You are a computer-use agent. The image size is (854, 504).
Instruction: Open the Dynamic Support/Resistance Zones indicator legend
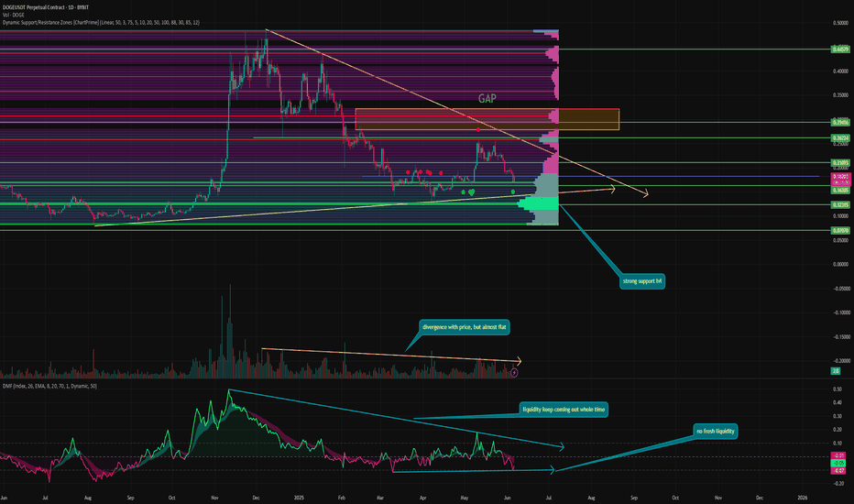point(101,22)
